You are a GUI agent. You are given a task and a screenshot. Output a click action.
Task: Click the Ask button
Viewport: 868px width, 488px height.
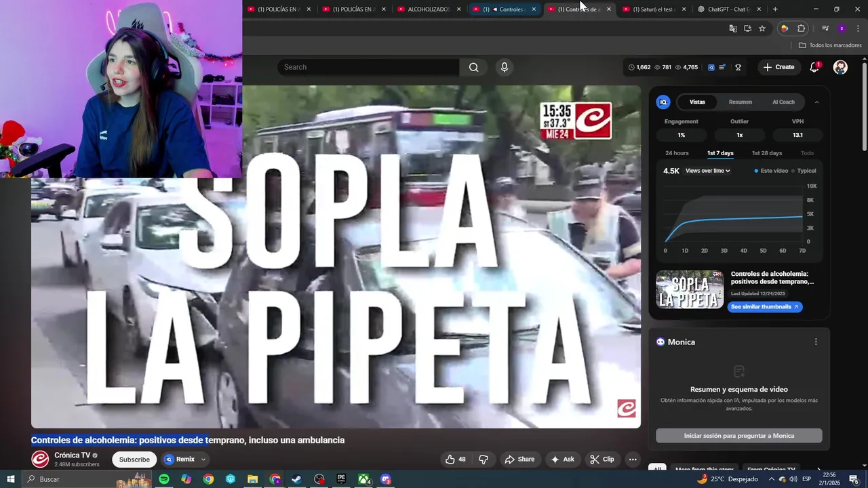coord(562,459)
